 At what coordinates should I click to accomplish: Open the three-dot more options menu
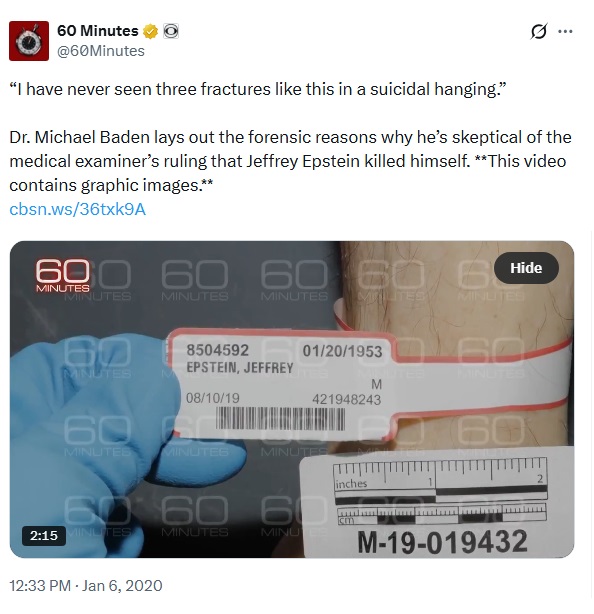click(565, 31)
